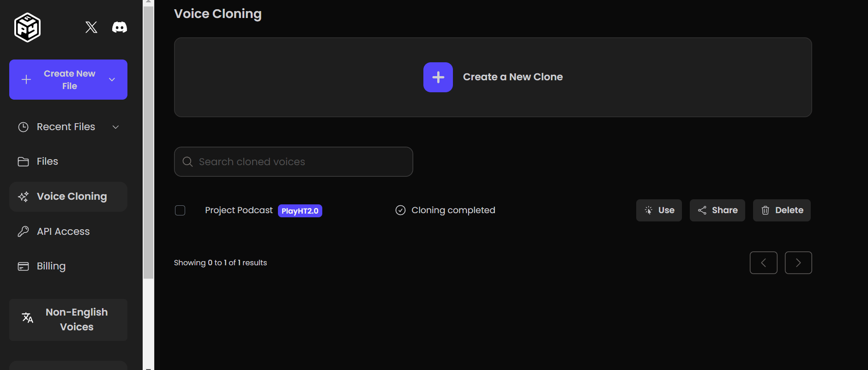Screen dimensions: 868x370
Task: Click the magnifier icon in search box
Action: click(187, 162)
